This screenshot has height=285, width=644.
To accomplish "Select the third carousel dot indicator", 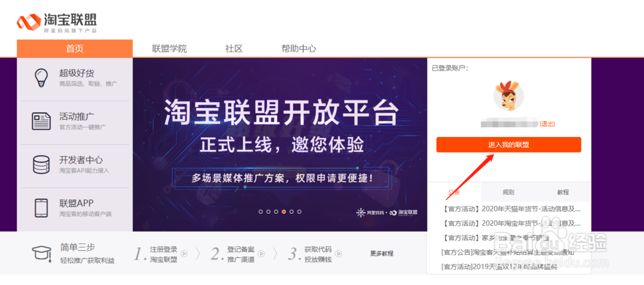I will 276,212.
